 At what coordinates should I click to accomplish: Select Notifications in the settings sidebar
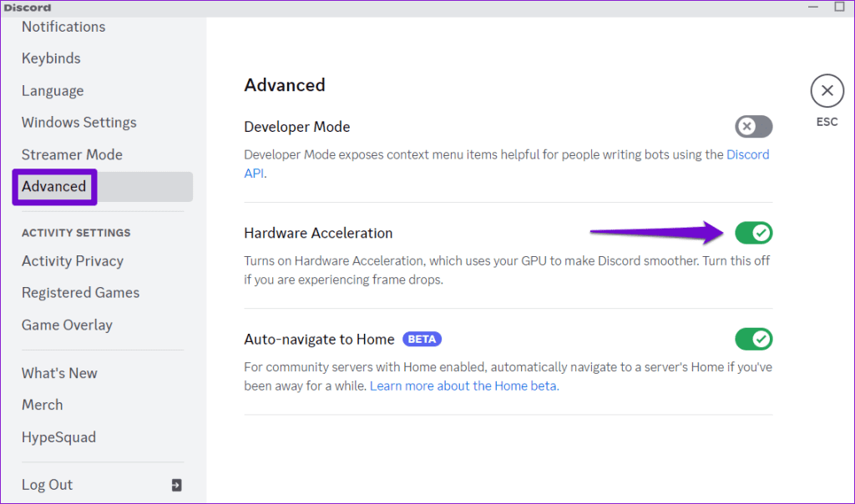point(63,27)
